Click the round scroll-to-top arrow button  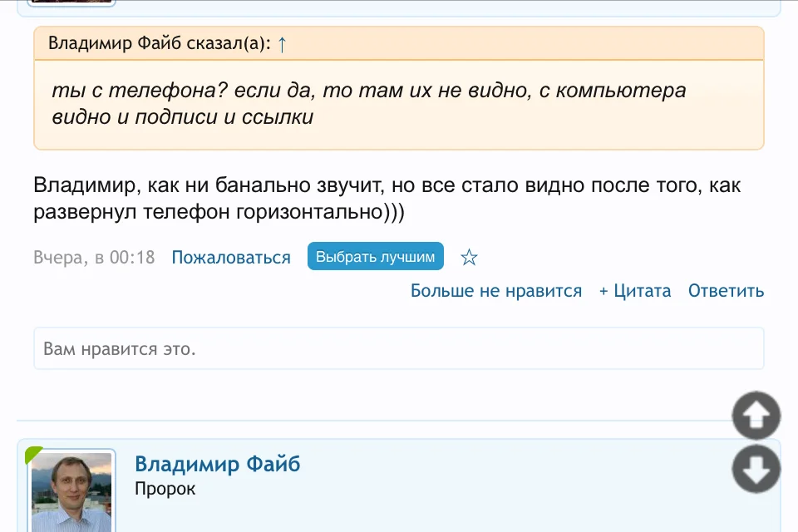[756, 416]
